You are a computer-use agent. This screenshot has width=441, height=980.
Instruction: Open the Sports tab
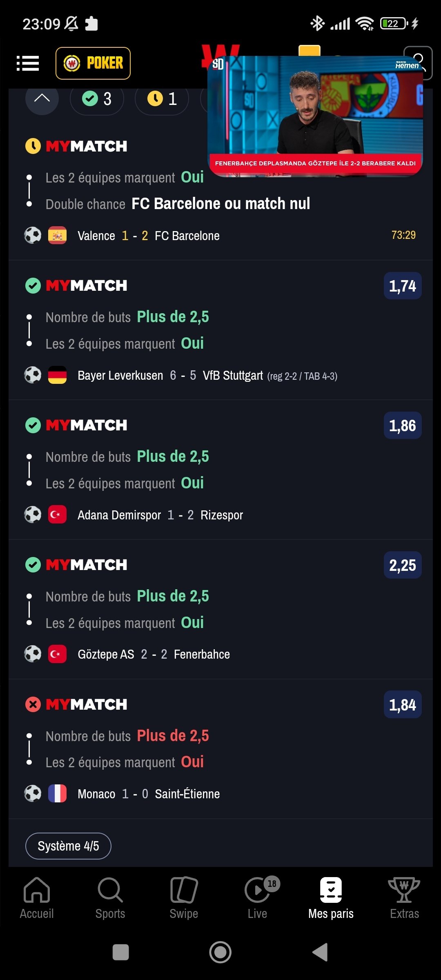click(110, 898)
